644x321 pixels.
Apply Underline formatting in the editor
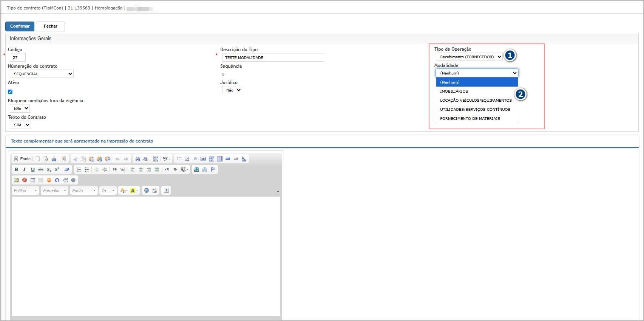(x=33, y=169)
